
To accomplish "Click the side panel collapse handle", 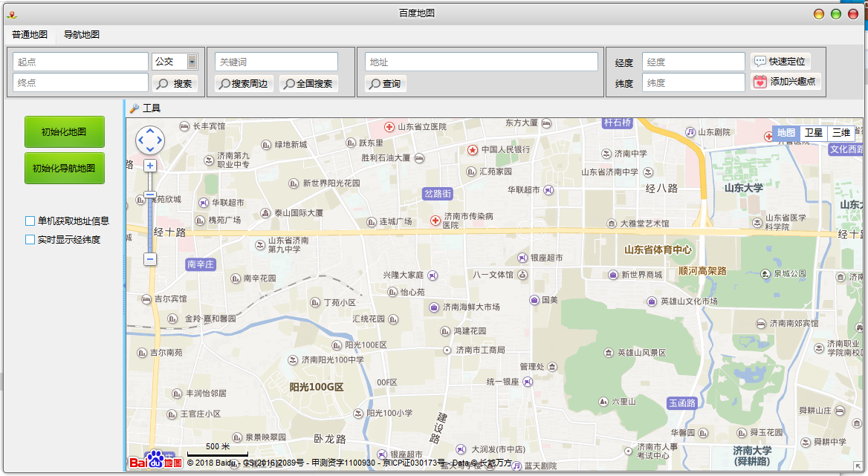I will pyautogui.click(x=124, y=286).
